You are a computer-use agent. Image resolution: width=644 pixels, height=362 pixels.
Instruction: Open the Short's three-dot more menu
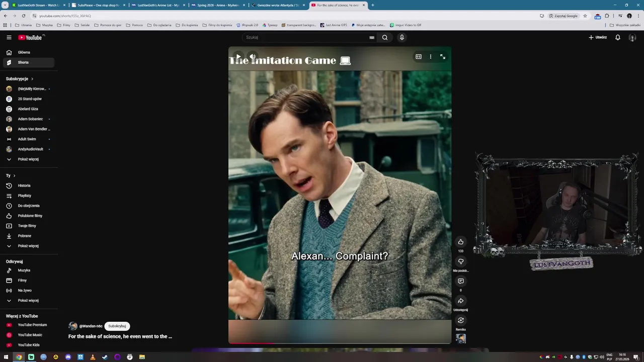pyautogui.click(x=431, y=57)
